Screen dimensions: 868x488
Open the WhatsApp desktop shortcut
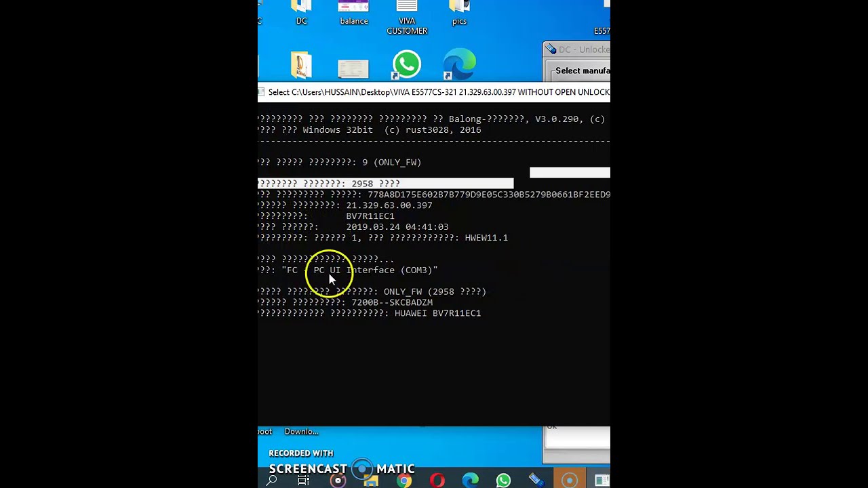tap(406, 64)
